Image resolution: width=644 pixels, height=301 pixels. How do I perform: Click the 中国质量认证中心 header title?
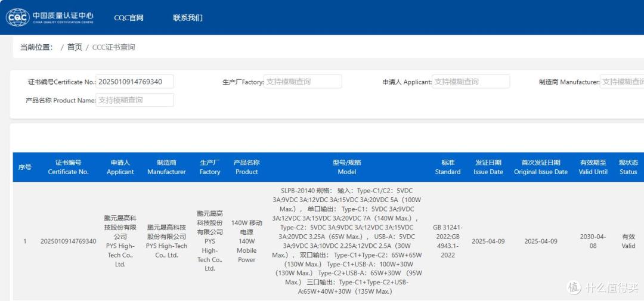coord(63,16)
